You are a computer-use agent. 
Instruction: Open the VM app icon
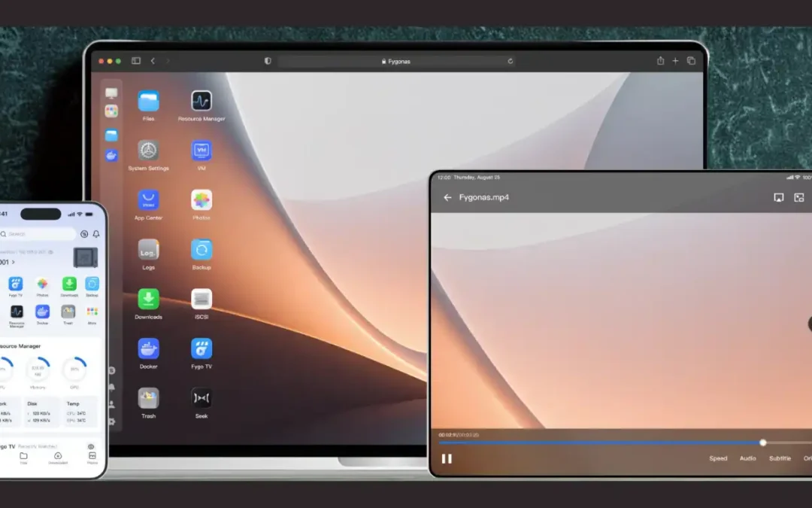[x=201, y=151]
